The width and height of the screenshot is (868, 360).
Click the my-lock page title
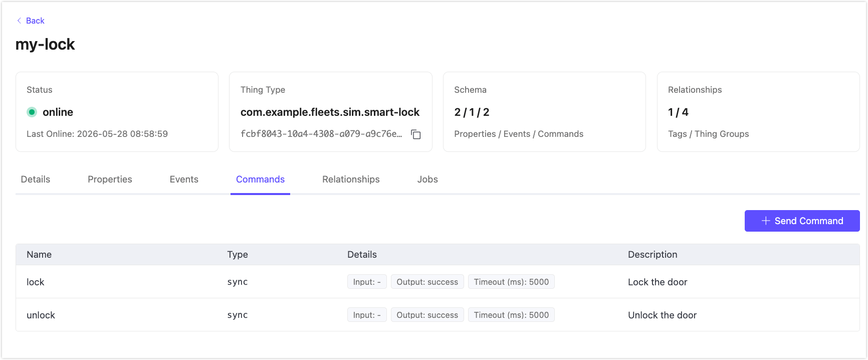pos(45,45)
